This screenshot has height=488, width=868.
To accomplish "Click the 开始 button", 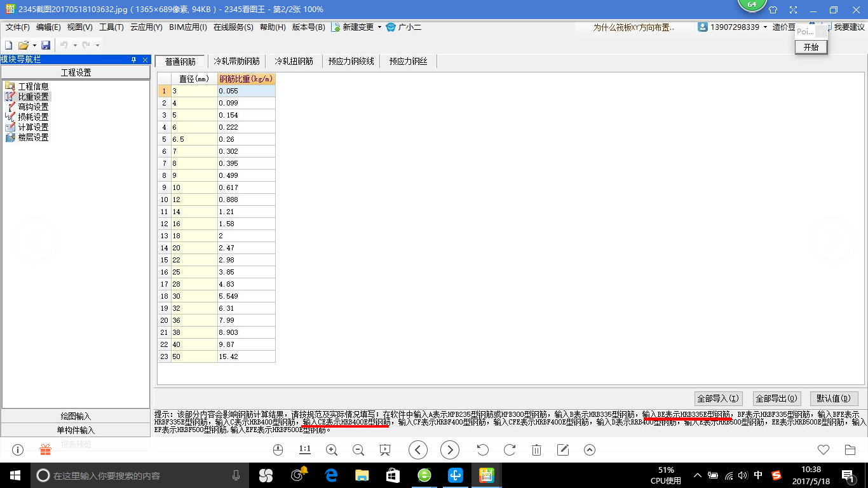I will coord(811,47).
